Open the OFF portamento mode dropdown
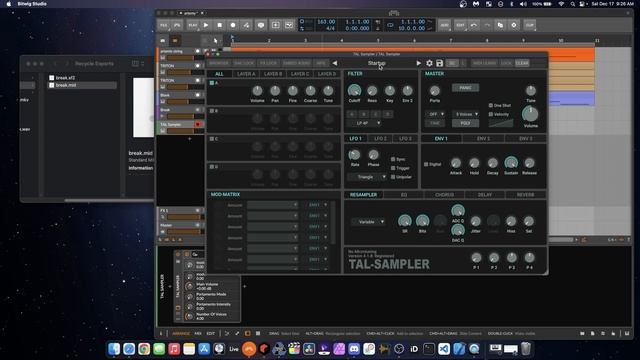This screenshot has height=360, width=640. 435,114
